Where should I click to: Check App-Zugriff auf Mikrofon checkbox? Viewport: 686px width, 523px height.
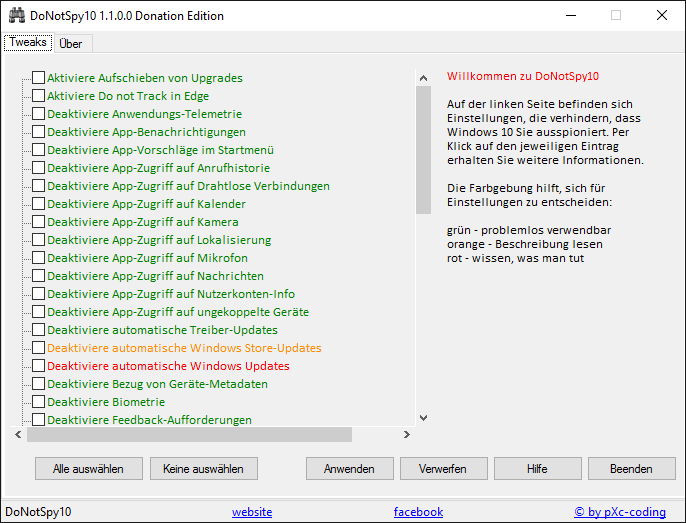pyautogui.click(x=38, y=257)
